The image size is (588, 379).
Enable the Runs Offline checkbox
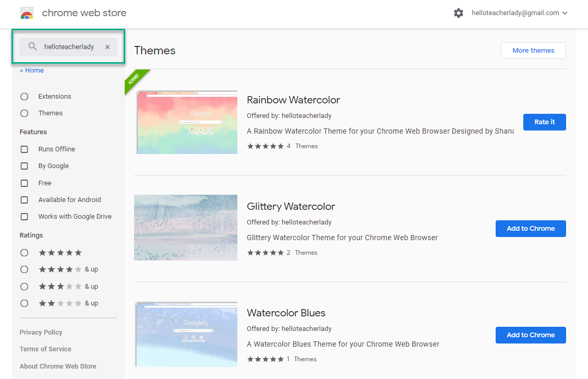pyautogui.click(x=25, y=149)
